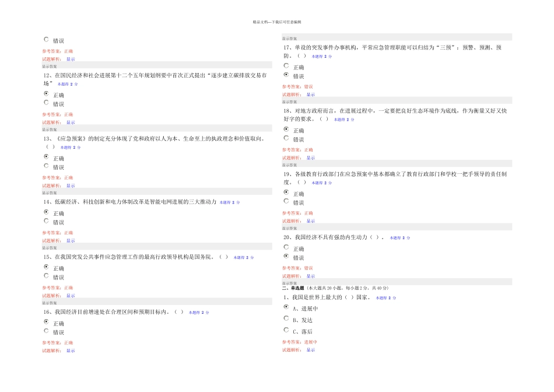
Task: Select 错误 for question 19
Action: 286,201
